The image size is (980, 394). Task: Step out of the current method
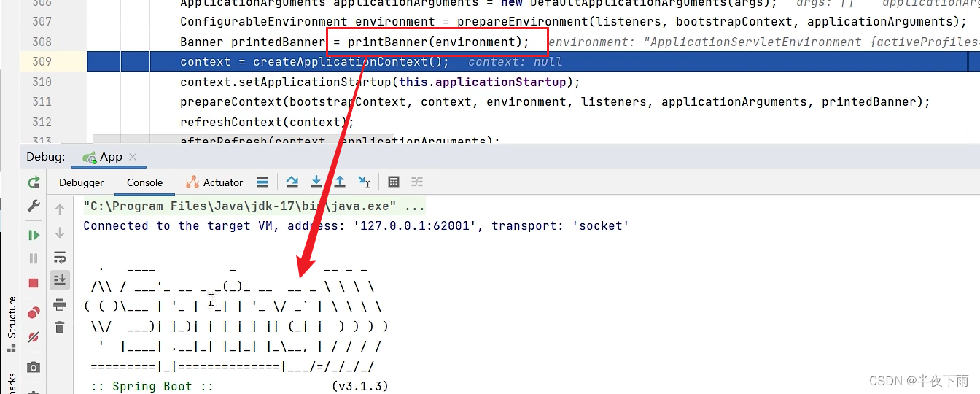point(340,182)
